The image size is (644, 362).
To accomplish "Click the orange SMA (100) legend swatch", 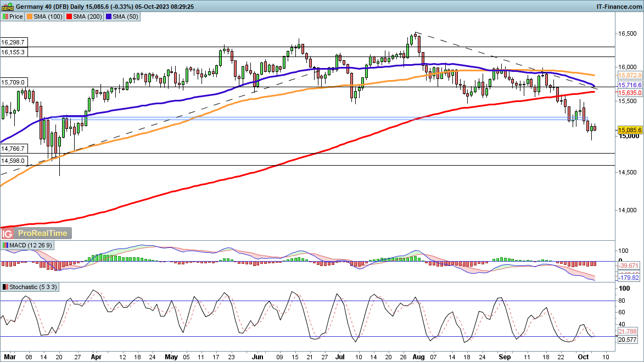I will pos(30,17).
